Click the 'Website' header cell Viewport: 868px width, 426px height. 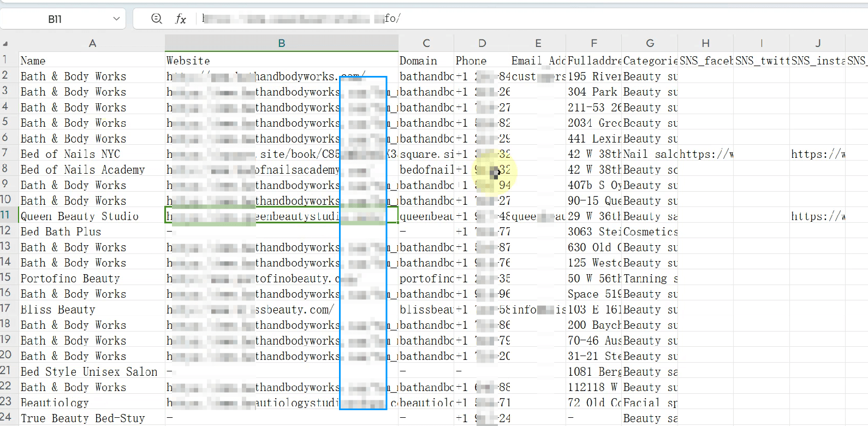click(282, 61)
